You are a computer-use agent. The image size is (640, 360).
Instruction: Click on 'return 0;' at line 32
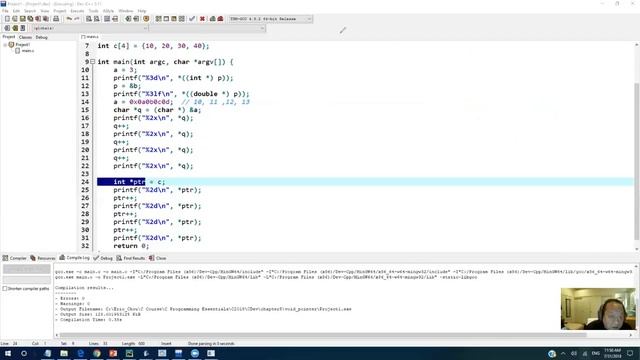tap(131, 246)
